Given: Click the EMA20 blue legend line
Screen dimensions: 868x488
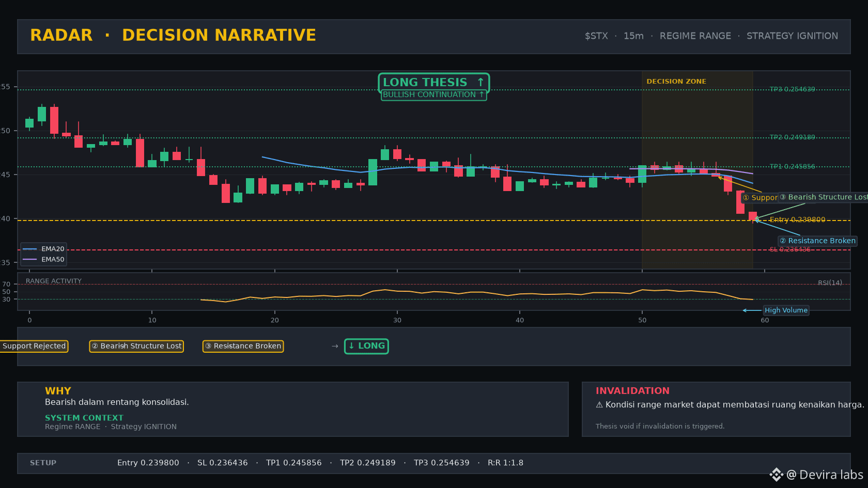Looking at the screenshot, I should click(30, 249).
